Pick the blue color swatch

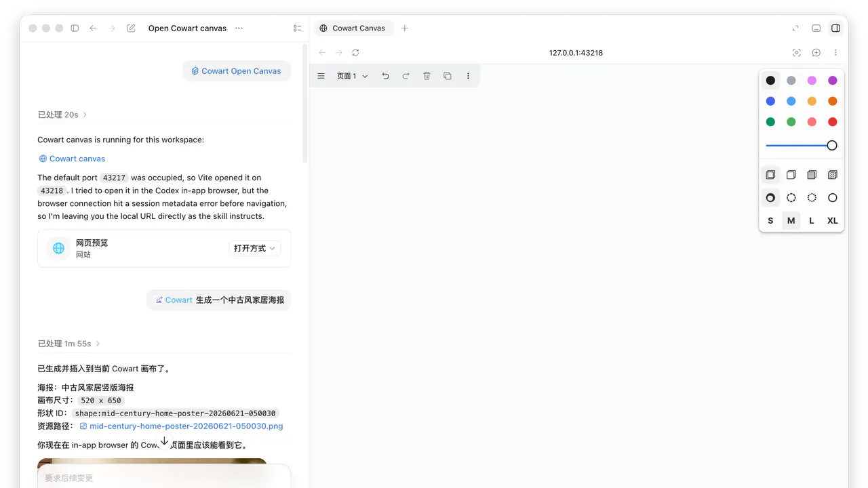click(x=770, y=101)
